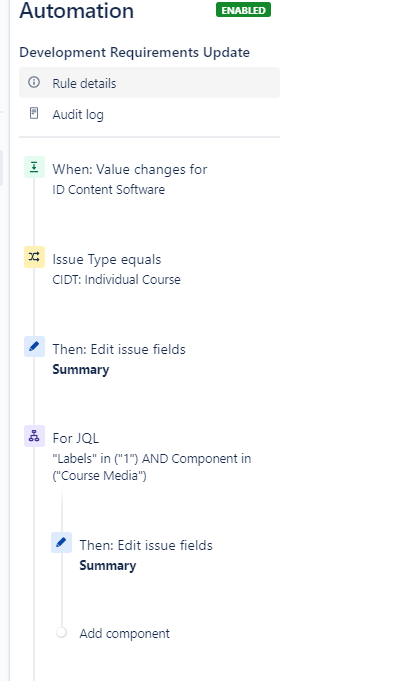Select the green trigger icon for Value changes
The image size is (419, 681).
click(x=34, y=167)
